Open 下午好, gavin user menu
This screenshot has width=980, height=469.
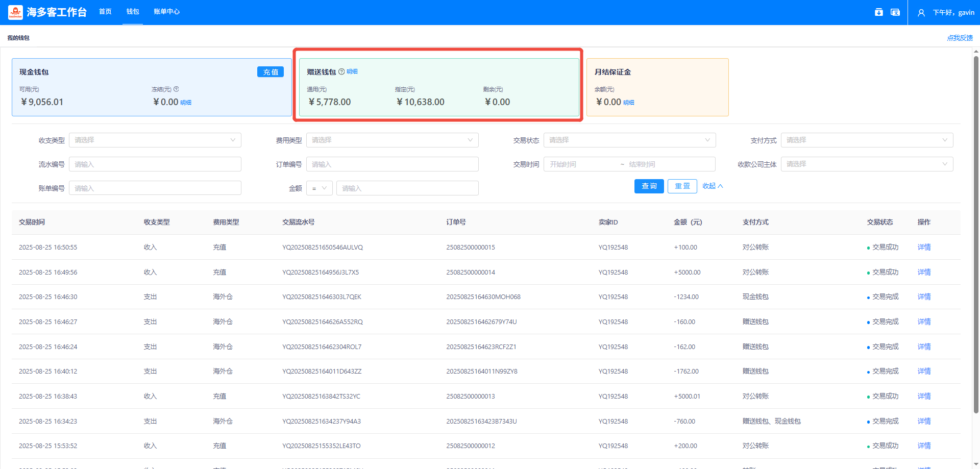[953, 13]
